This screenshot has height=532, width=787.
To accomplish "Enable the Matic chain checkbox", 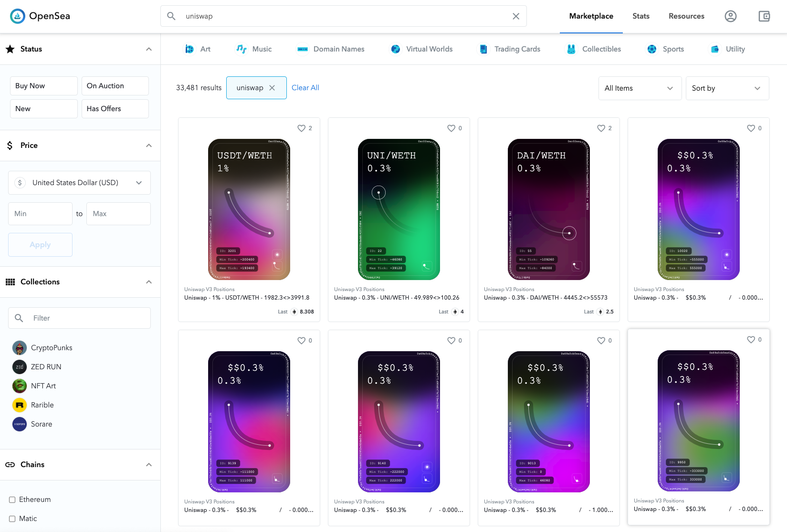I will (x=12, y=519).
